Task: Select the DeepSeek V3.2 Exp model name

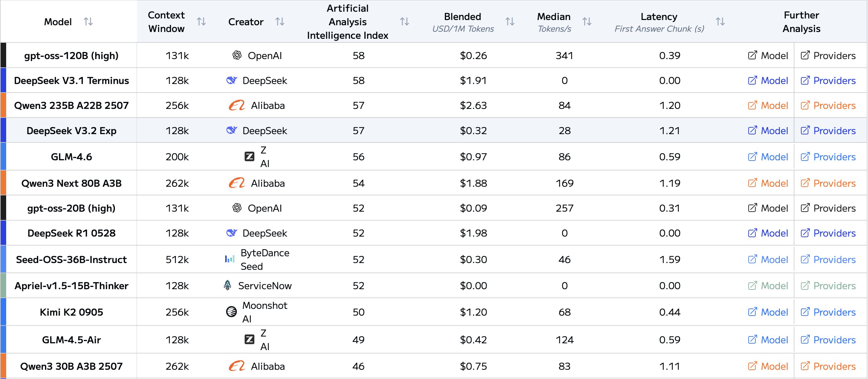Action: [71, 131]
